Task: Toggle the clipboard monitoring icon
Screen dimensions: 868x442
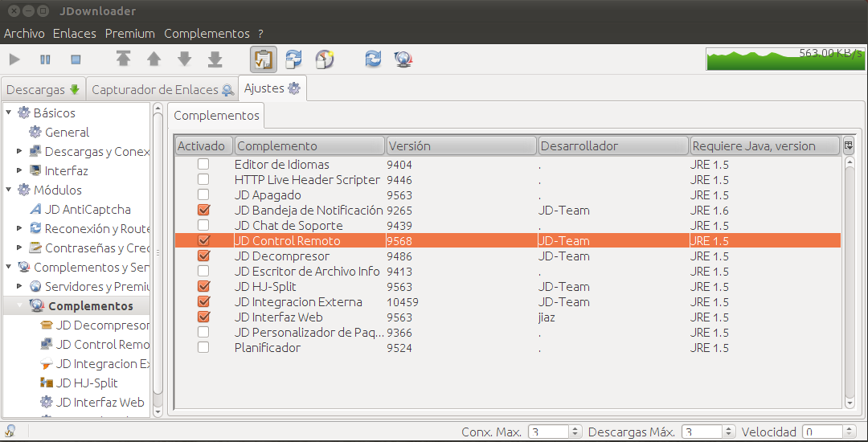Action: click(264, 59)
